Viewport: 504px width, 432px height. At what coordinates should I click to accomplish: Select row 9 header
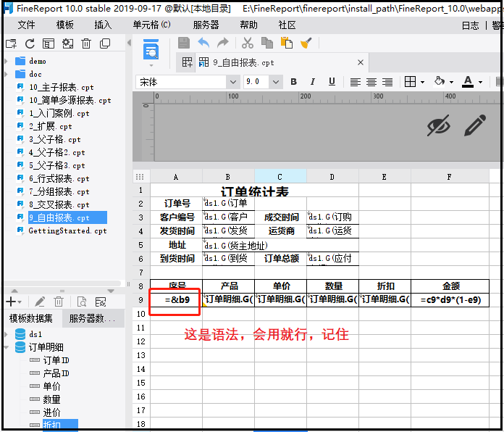[x=140, y=300]
